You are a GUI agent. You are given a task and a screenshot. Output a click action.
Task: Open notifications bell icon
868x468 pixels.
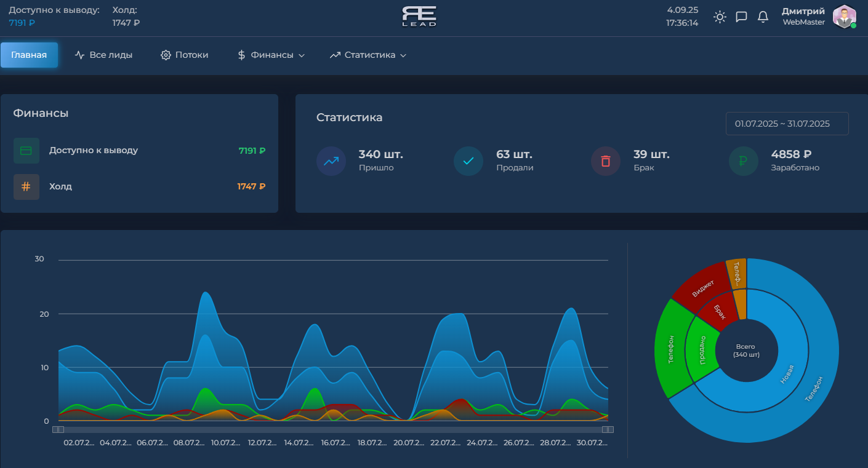[x=763, y=17]
